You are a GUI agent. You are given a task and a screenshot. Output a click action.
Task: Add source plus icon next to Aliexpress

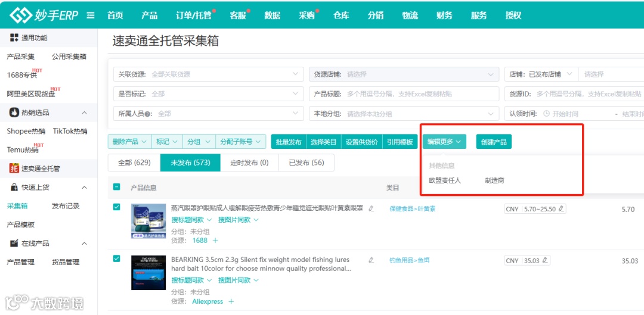click(x=231, y=301)
